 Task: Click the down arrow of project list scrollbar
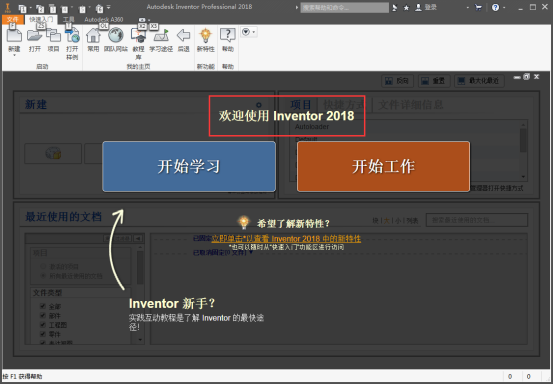(x=523, y=177)
